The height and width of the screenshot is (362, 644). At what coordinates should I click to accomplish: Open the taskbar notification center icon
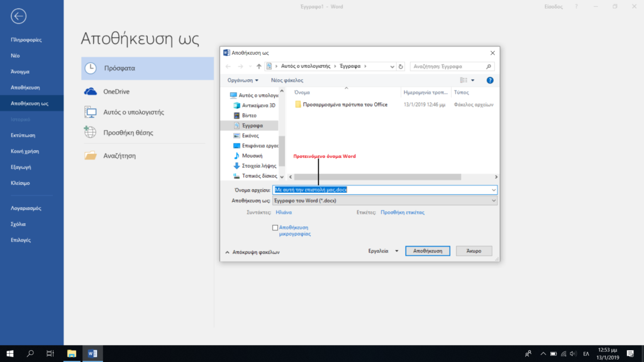pyautogui.click(x=630, y=353)
